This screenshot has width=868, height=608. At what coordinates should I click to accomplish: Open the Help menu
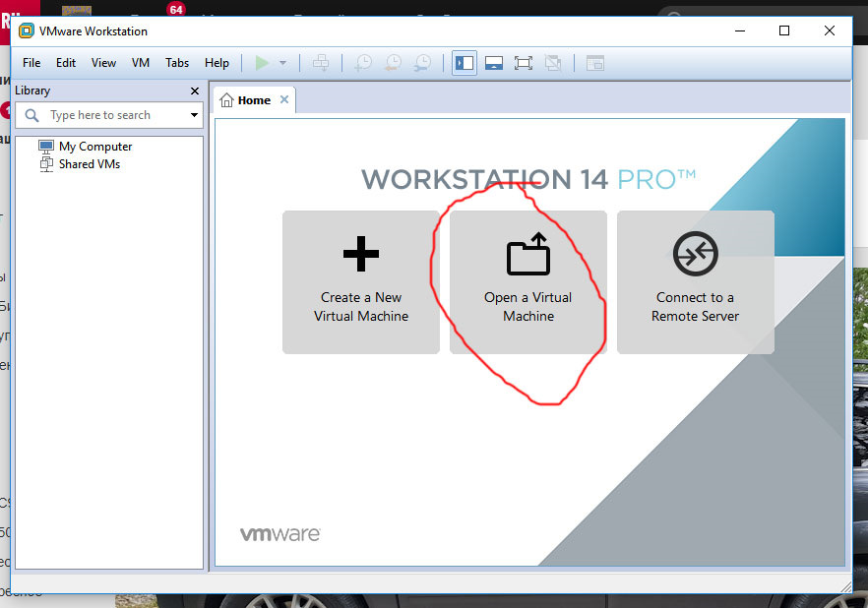[217, 63]
